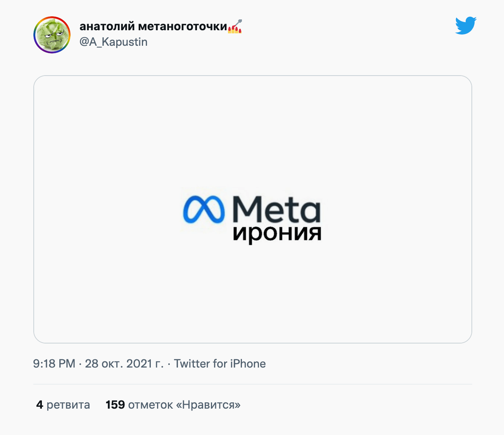Click the "PM" part of the timestamp
Image resolution: width=504 pixels, height=435 pixels.
click(67, 364)
